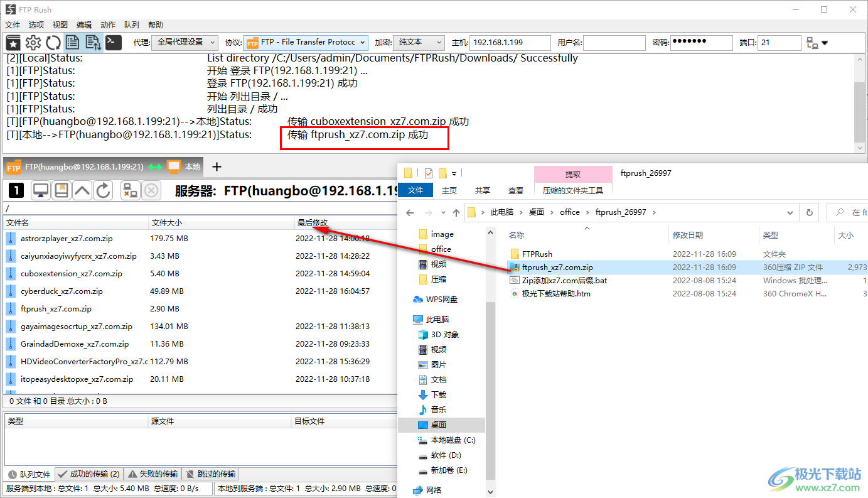The height and width of the screenshot is (498, 868).
Task: Click the pane number 1 badge icon
Action: [x=16, y=191]
